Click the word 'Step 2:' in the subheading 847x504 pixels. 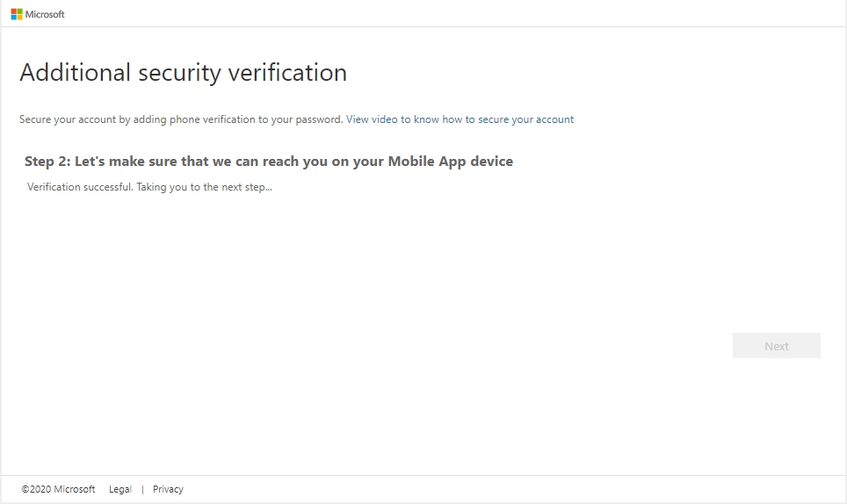[x=47, y=162]
